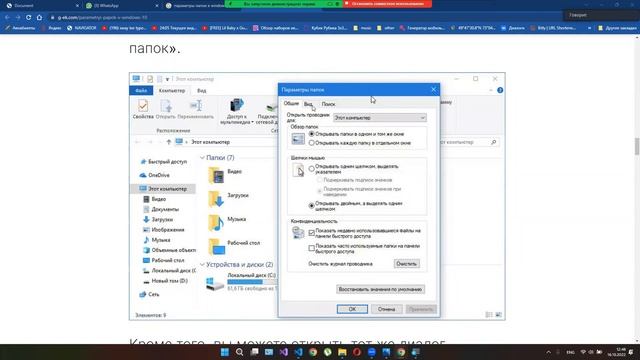Screen dimensions: 640x360
Task: Open the NAVIGATOR bookmark
Action: [x=82, y=28]
